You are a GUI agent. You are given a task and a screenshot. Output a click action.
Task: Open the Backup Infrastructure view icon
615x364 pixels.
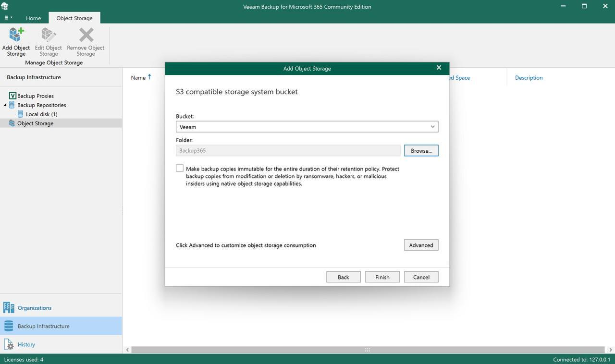(9, 326)
